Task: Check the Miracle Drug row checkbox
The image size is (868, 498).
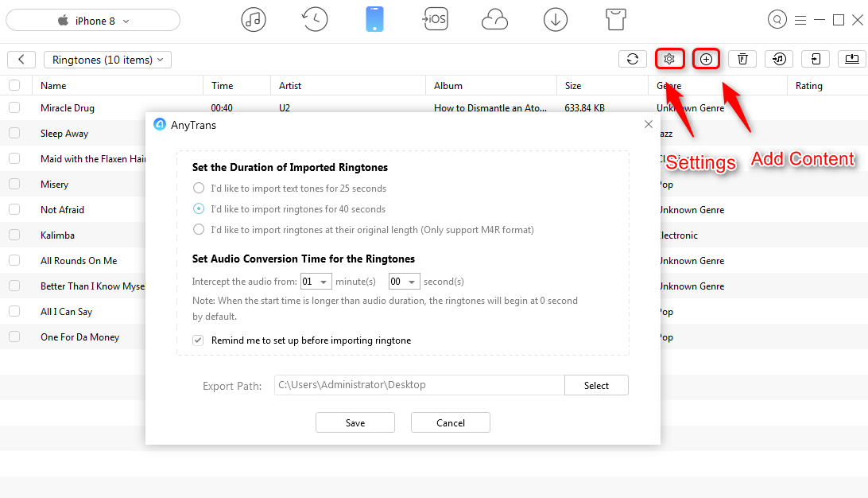Action: click(14, 107)
